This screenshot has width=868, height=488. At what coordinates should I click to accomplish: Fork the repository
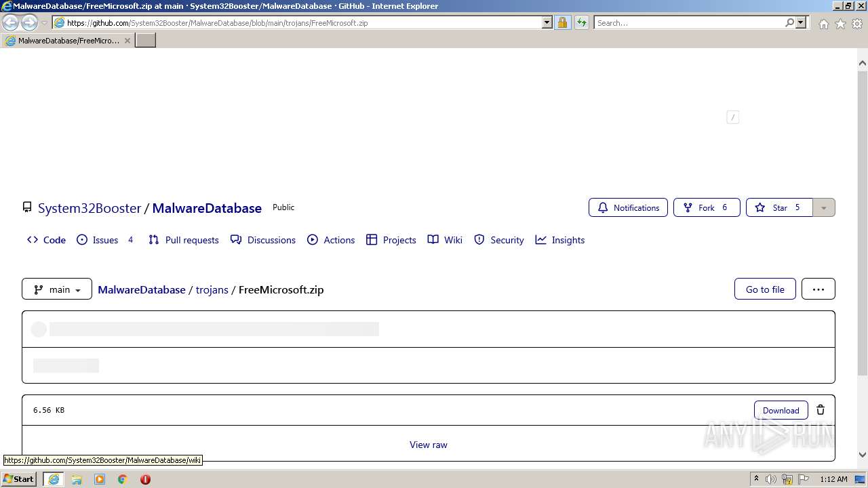707,207
